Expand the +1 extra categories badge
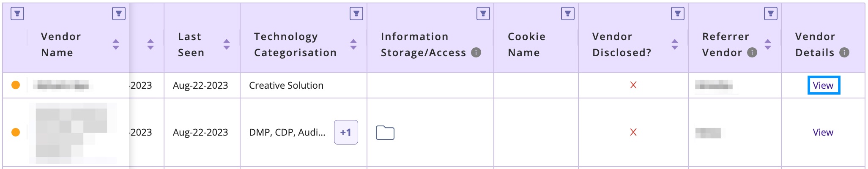Image resolution: width=868 pixels, height=169 pixels. [346, 132]
